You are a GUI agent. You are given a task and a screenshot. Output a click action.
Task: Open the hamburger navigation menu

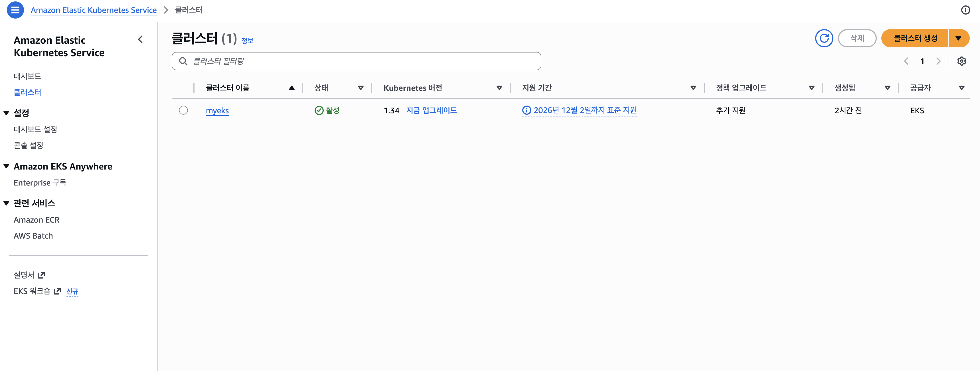click(15, 10)
